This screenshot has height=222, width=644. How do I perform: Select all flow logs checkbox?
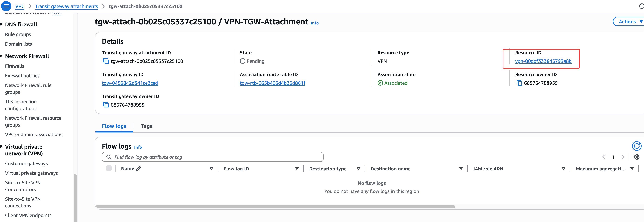click(x=109, y=168)
